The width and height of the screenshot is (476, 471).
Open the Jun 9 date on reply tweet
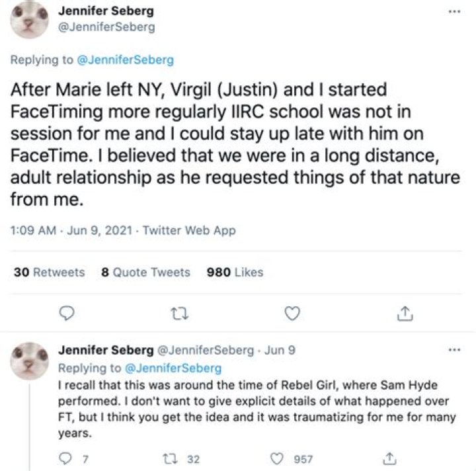coord(278,351)
